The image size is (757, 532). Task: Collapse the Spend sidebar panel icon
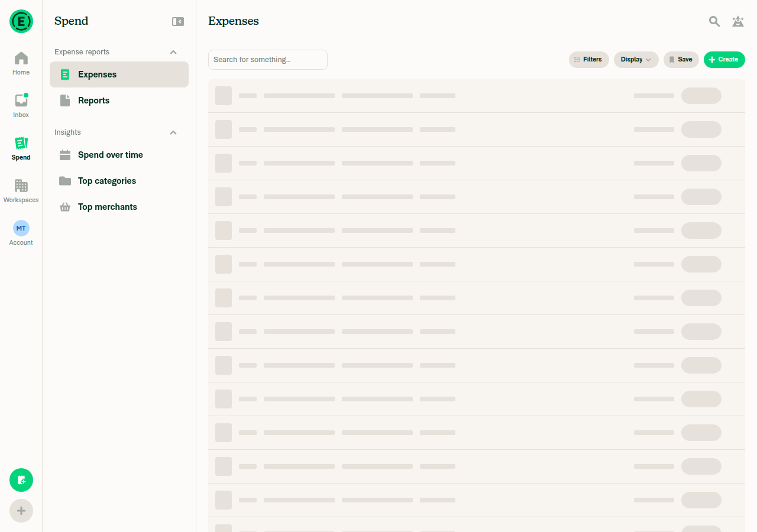click(178, 21)
